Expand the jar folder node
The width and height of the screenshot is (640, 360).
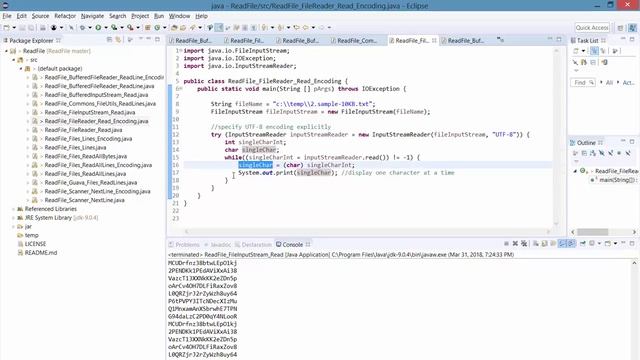[13, 226]
